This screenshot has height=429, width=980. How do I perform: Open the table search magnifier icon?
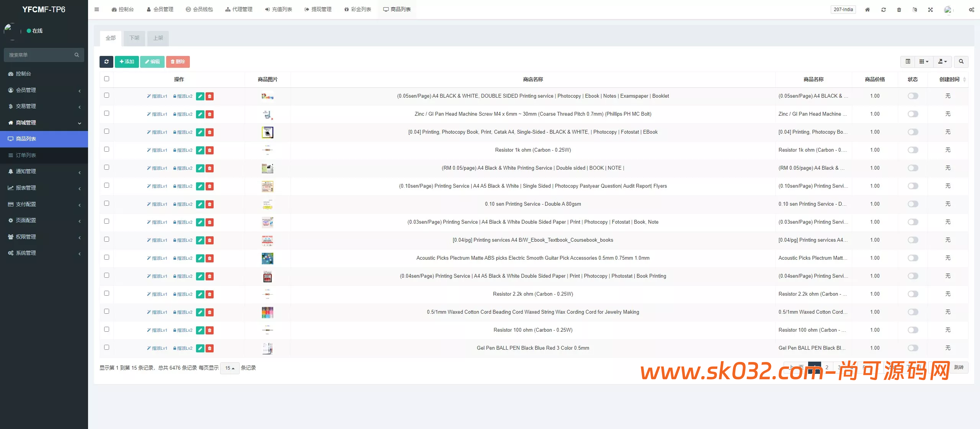(961, 62)
